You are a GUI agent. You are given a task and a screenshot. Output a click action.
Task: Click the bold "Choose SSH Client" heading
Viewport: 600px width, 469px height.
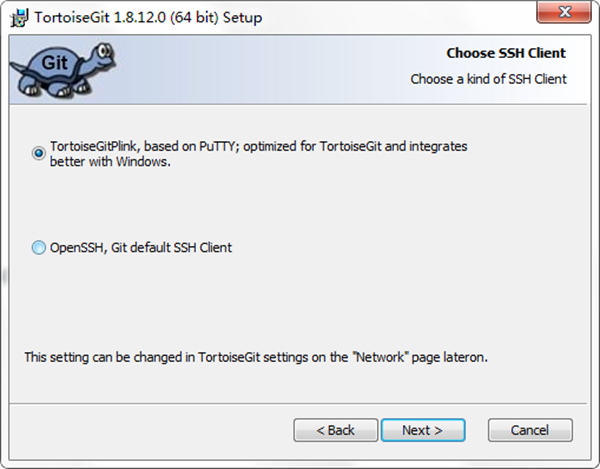coord(503,53)
